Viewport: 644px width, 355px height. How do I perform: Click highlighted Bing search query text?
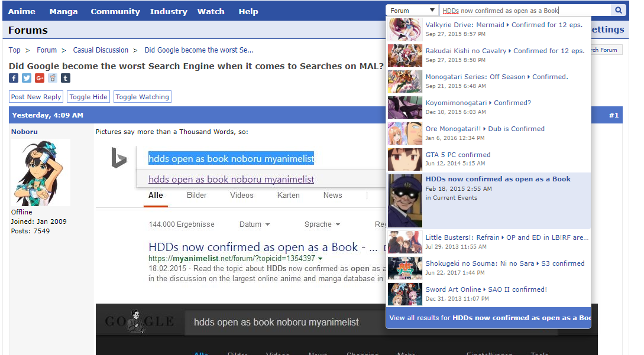tap(231, 158)
